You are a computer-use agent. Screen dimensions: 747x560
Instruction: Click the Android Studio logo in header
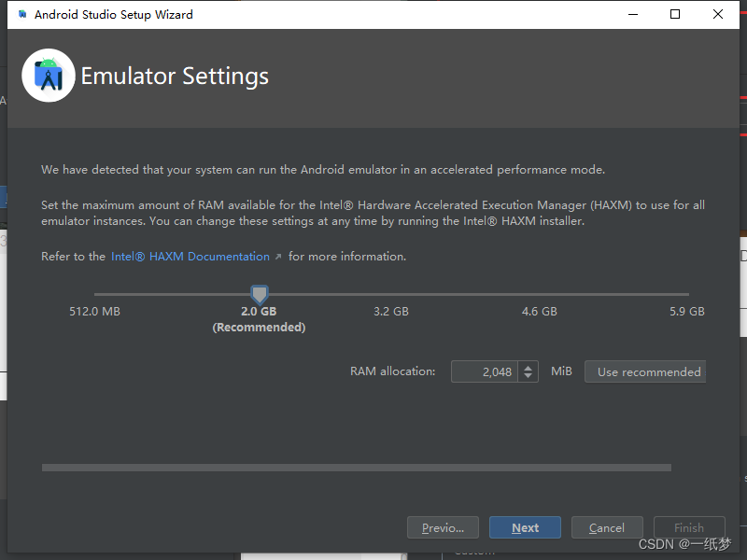[x=49, y=76]
